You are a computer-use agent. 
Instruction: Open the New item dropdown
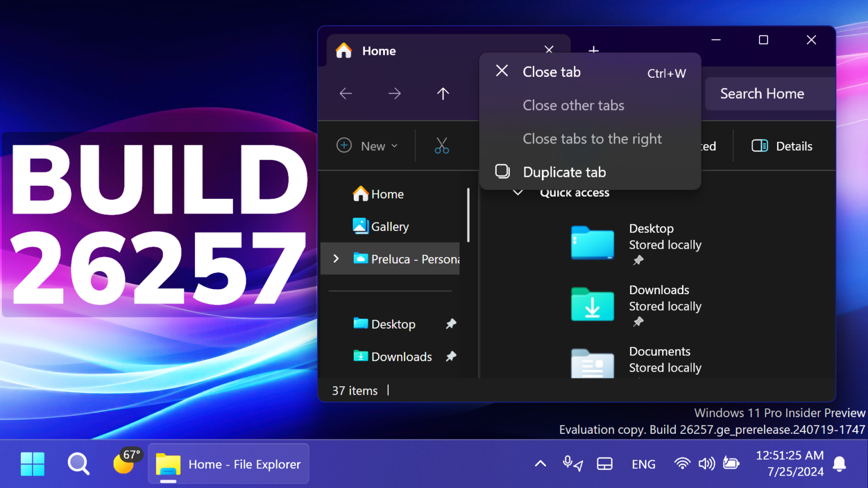[x=367, y=146]
